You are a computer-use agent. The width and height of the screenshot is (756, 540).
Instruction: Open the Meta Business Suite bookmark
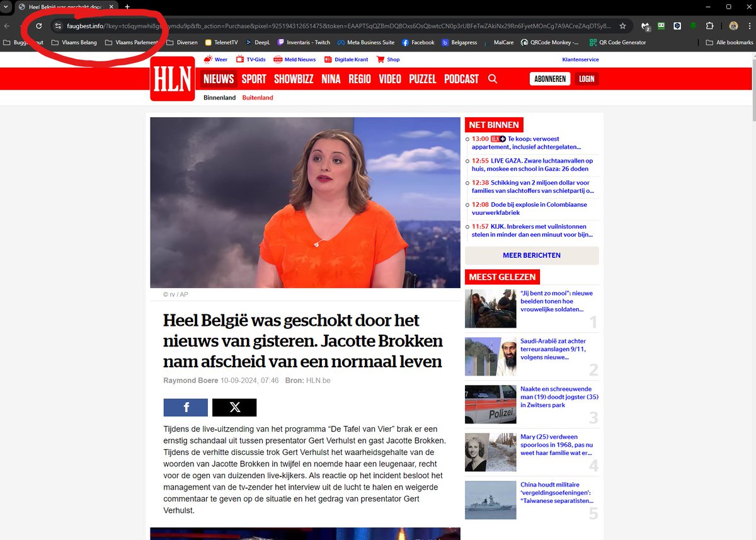pos(365,42)
